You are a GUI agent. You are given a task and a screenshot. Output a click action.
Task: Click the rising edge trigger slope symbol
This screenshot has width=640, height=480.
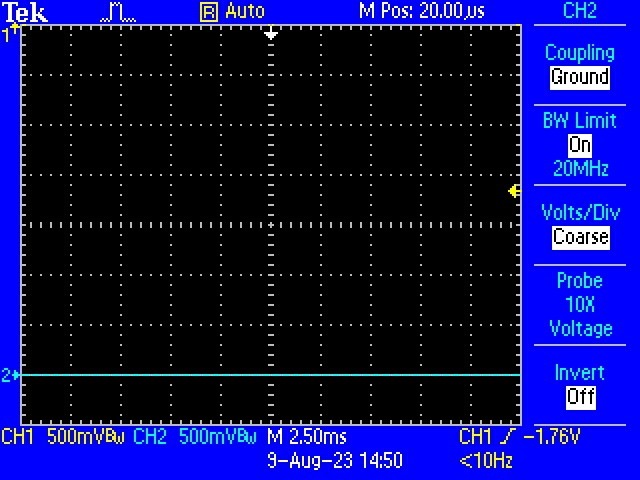509,437
